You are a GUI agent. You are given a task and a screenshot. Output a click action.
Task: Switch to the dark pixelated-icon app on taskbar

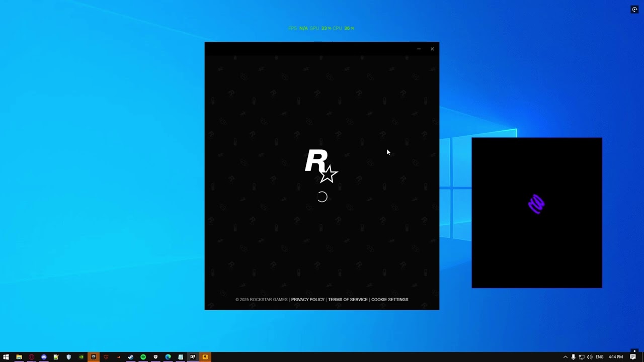tap(193, 357)
